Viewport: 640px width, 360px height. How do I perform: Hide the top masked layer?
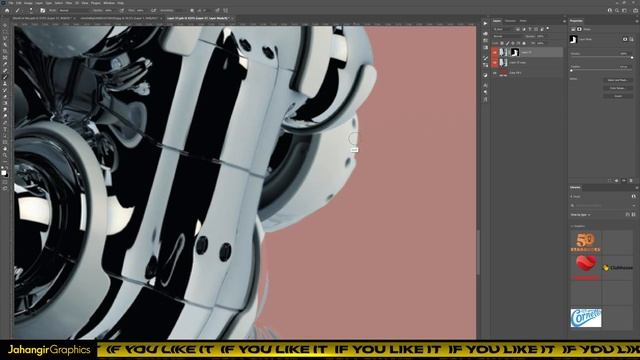tap(495, 52)
